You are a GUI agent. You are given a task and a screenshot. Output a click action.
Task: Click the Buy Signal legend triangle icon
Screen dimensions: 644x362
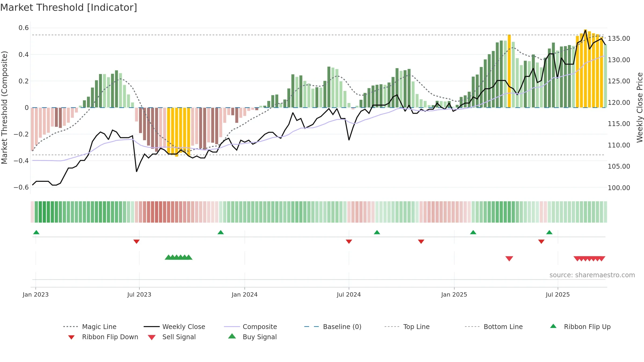coord(232,336)
